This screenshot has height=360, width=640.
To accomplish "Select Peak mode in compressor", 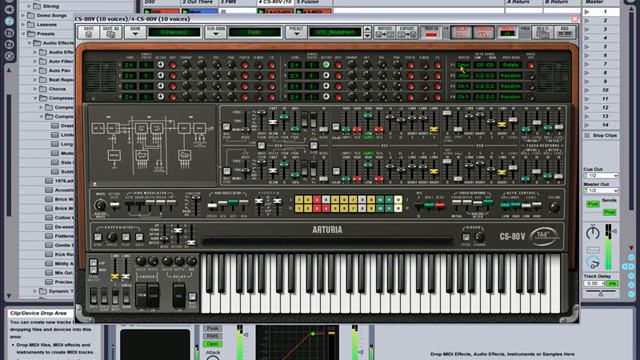I will (x=212, y=328).
